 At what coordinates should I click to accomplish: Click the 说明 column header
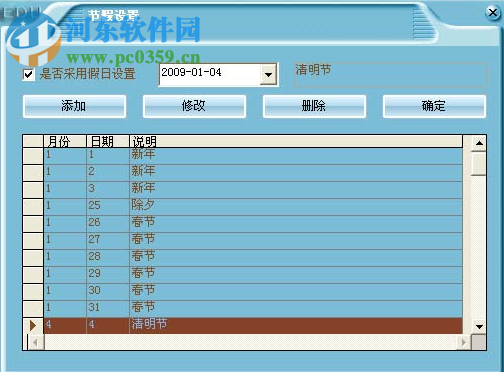click(x=296, y=141)
